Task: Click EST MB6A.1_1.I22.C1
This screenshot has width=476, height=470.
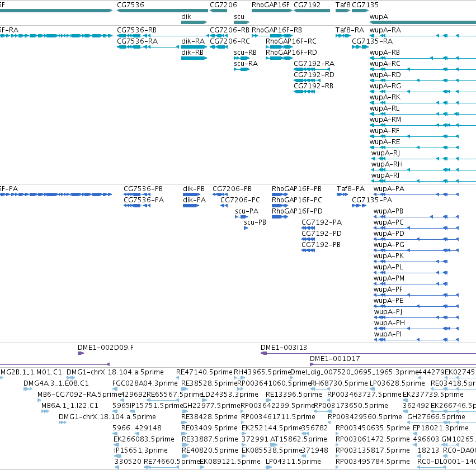Action: click(x=45, y=411)
